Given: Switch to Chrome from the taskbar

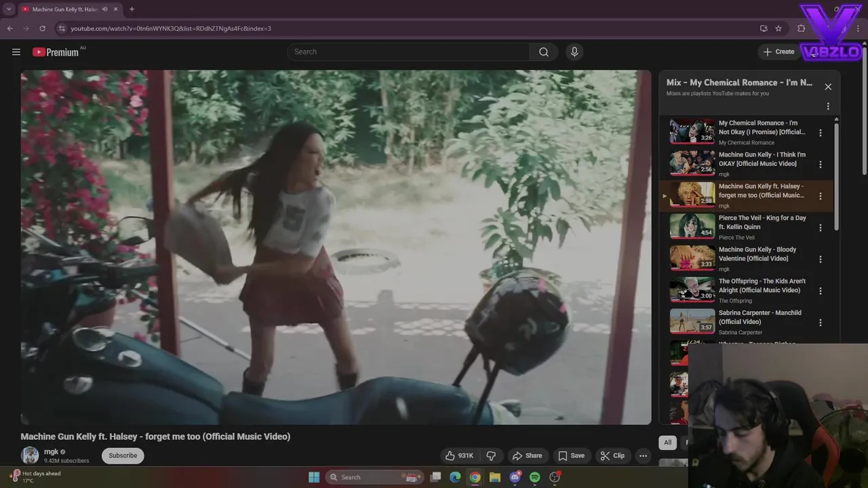Looking at the screenshot, I should [x=475, y=477].
